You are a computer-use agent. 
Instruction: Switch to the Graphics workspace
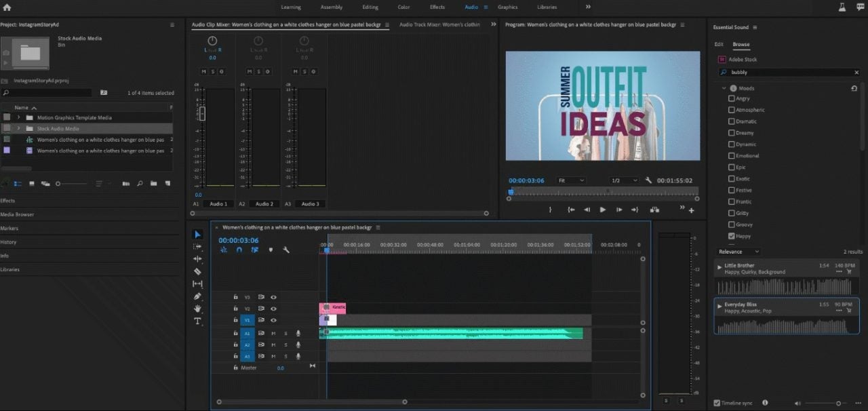pos(507,7)
